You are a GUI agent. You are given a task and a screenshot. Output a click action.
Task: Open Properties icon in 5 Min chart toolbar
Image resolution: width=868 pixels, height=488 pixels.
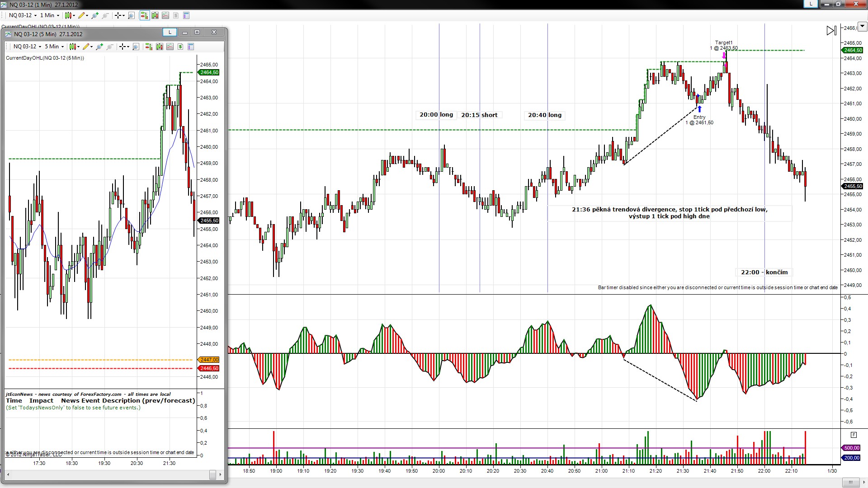click(x=191, y=47)
